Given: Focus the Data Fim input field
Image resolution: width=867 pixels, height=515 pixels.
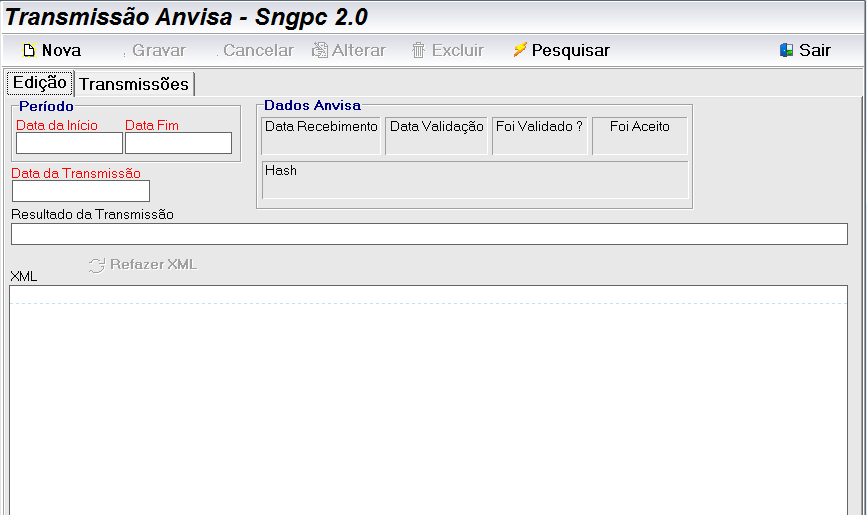Looking at the screenshot, I should click(x=178, y=143).
